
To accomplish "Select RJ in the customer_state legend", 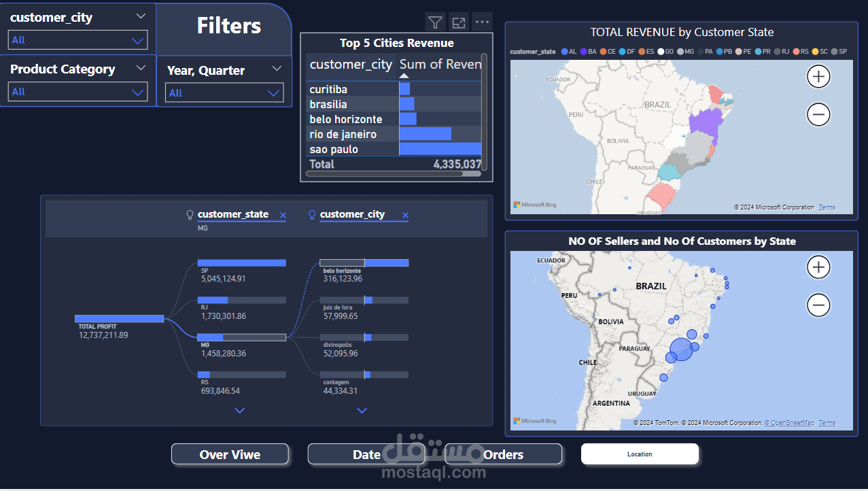I will pyautogui.click(x=782, y=52).
